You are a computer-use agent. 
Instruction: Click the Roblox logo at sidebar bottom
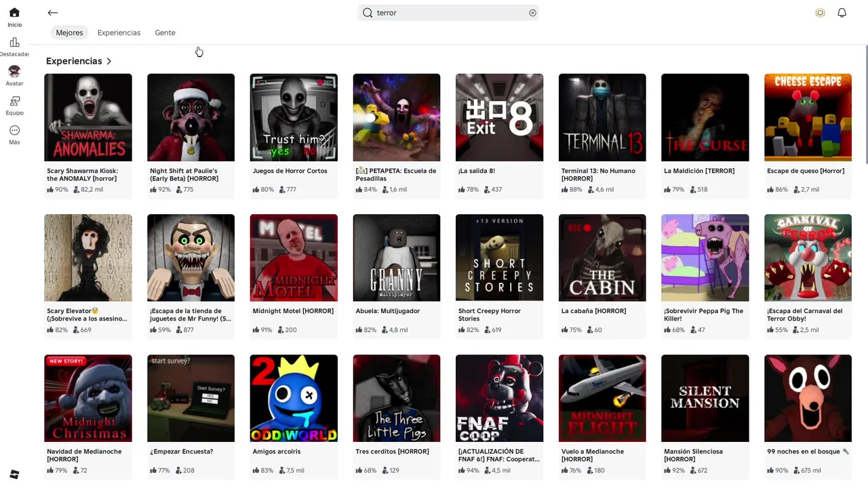coord(14,474)
